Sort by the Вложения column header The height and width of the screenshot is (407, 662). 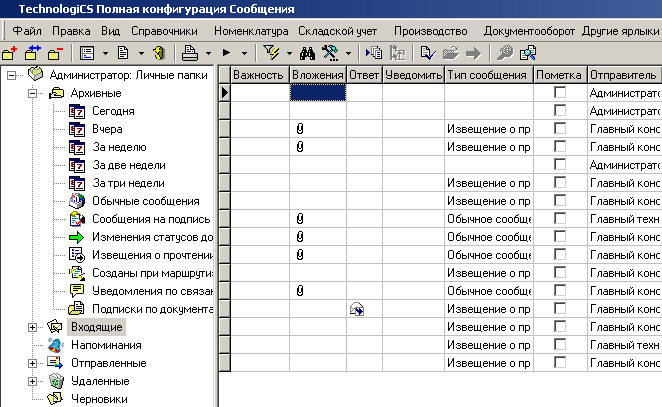pyautogui.click(x=317, y=75)
